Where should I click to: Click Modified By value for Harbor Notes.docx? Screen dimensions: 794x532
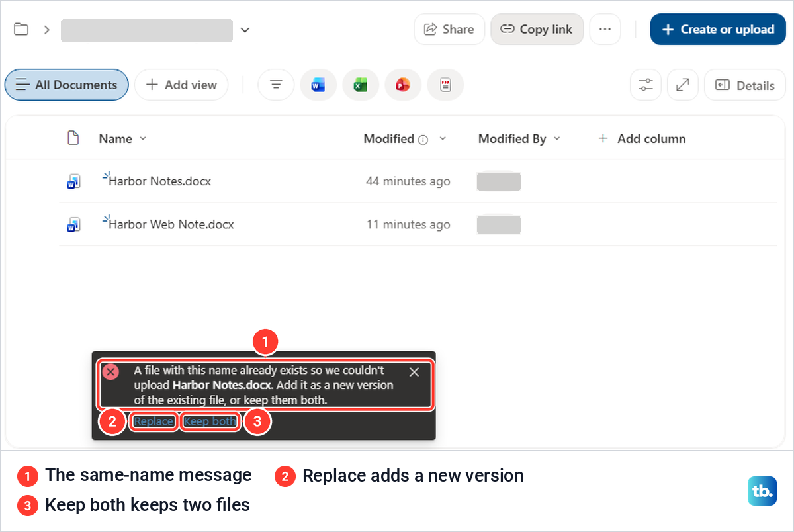pos(499,181)
